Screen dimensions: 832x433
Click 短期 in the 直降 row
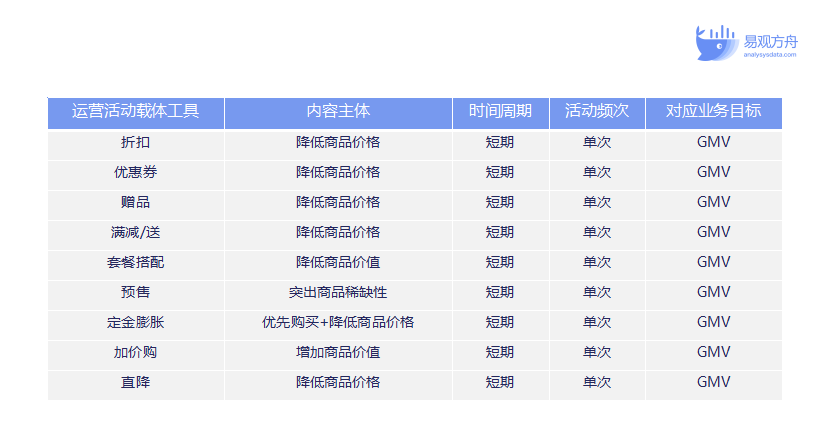500,382
